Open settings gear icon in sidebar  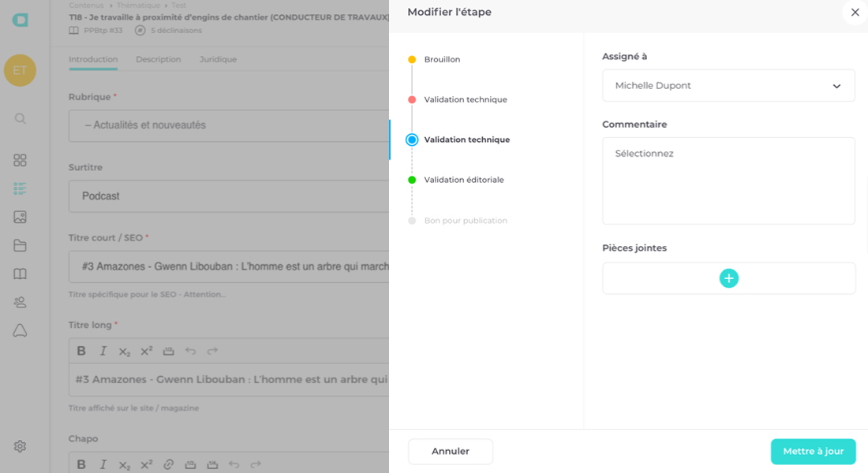pyautogui.click(x=21, y=446)
